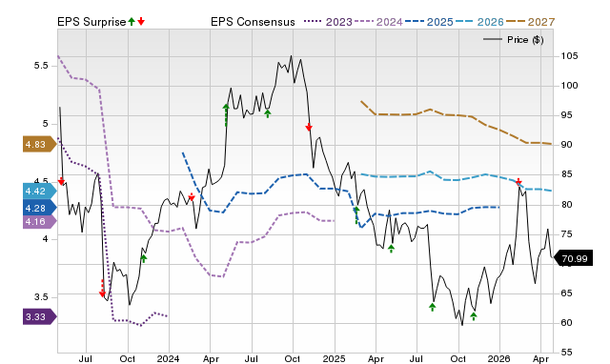Select the red EPS miss arrow of February 2026
The image size is (610, 364).
[x=518, y=182]
